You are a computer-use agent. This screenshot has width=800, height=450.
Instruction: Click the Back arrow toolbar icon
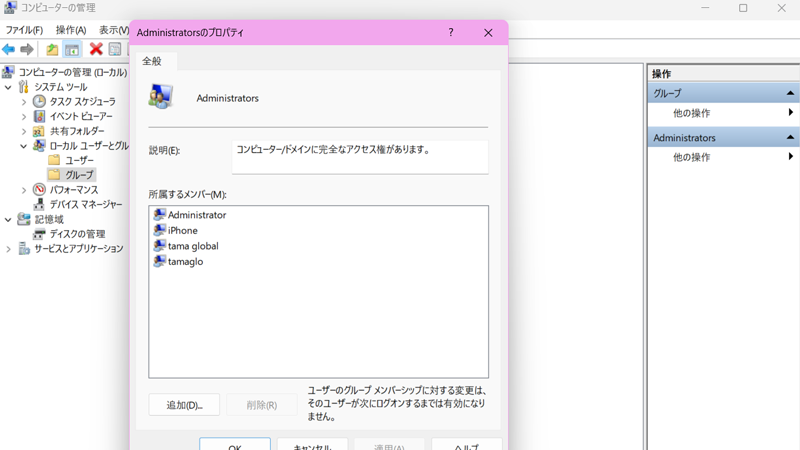click(x=8, y=49)
